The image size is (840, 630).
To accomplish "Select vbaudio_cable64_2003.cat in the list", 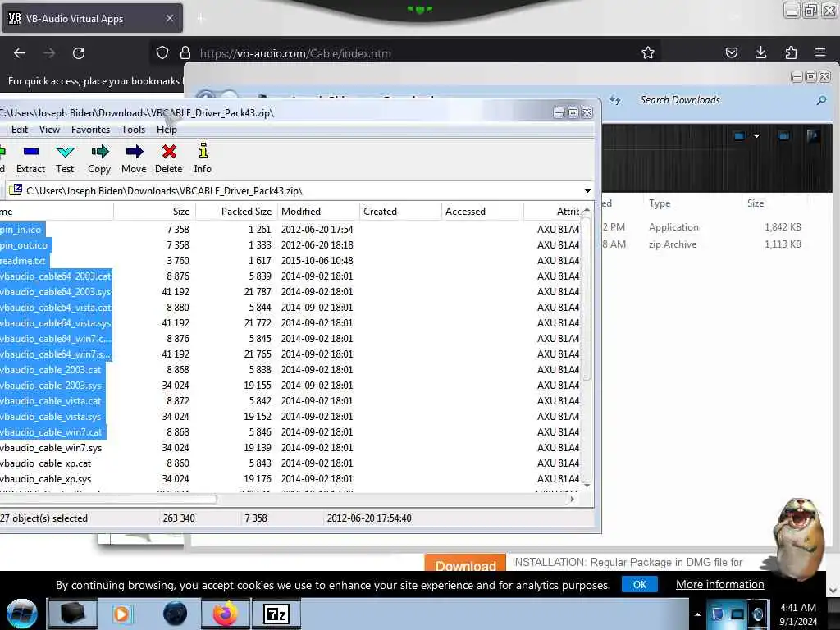I will [x=56, y=276].
